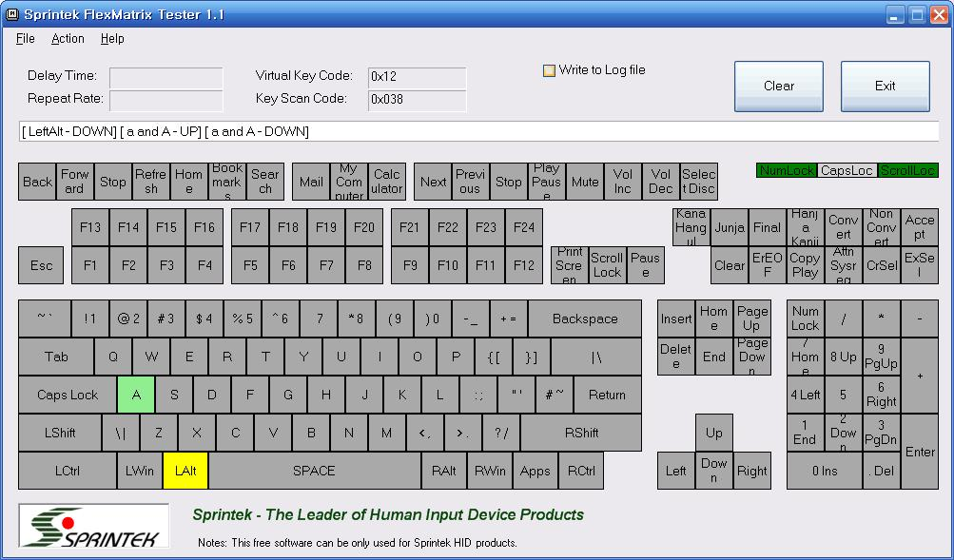Click the Next media key
954x560 pixels.
433,182
